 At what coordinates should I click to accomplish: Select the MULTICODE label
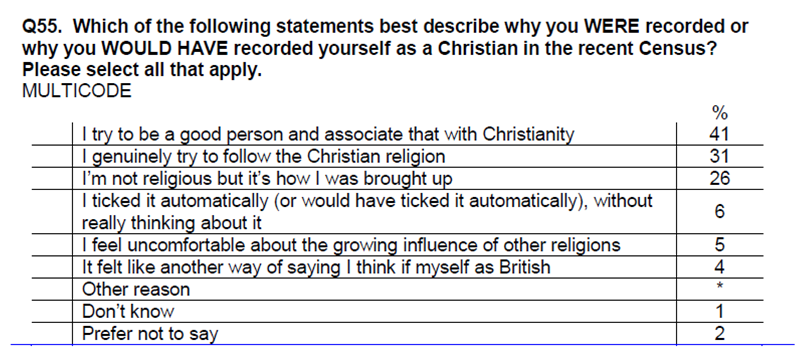[x=77, y=91]
